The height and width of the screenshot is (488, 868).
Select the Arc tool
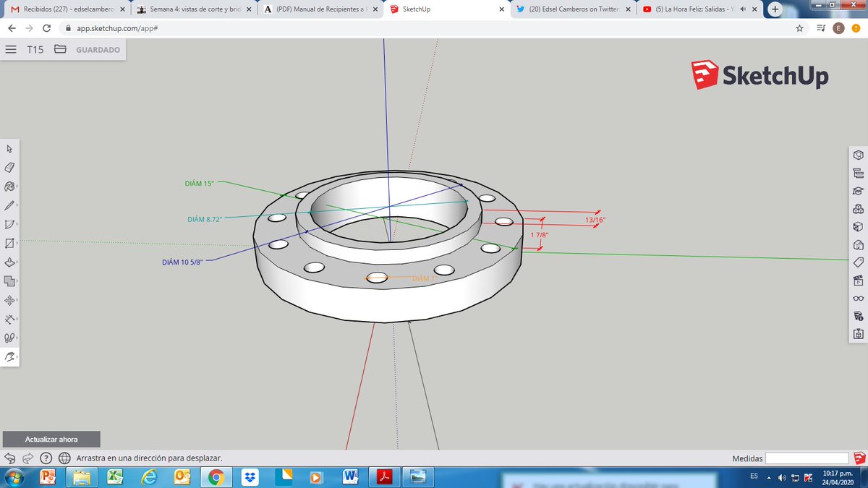[9, 223]
